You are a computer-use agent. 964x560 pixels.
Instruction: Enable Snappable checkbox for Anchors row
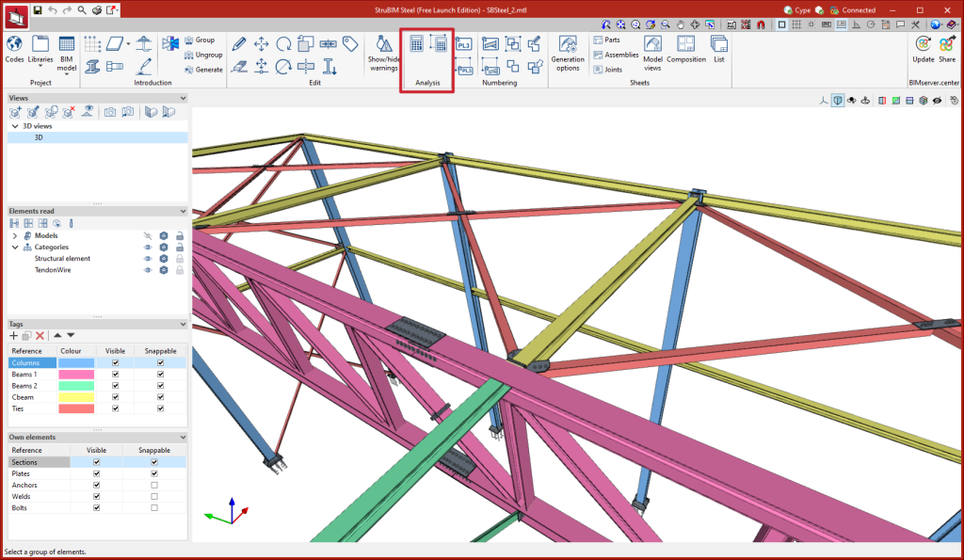(x=154, y=485)
